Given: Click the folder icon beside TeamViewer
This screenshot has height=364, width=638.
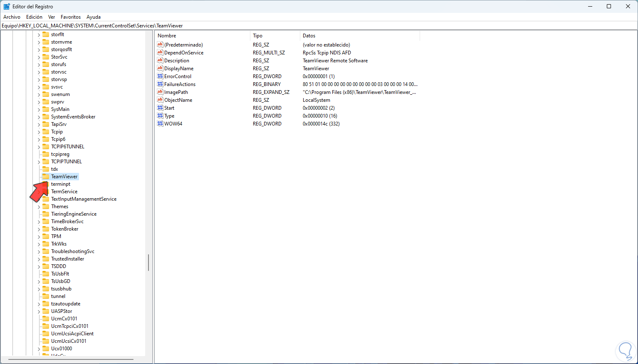Looking at the screenshot, I should pyautogui.click(x=46, y=177).
